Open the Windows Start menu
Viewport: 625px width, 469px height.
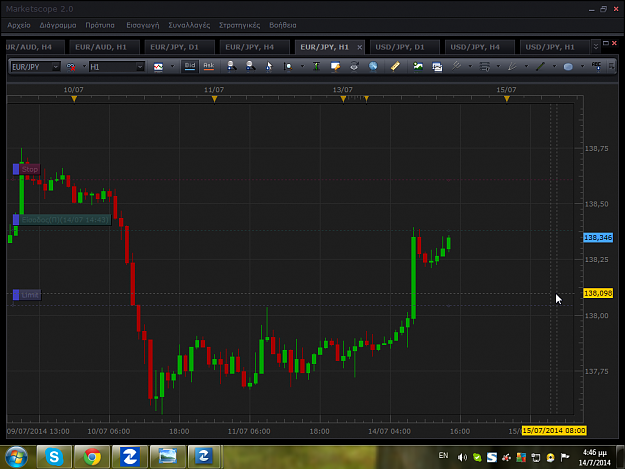[x=16, y=457]
